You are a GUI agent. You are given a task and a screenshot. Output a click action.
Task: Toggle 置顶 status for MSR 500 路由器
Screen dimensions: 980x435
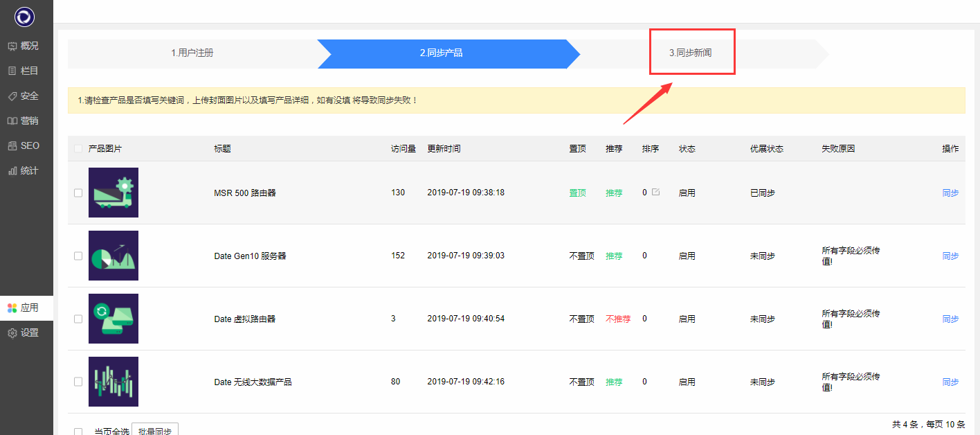577,193
